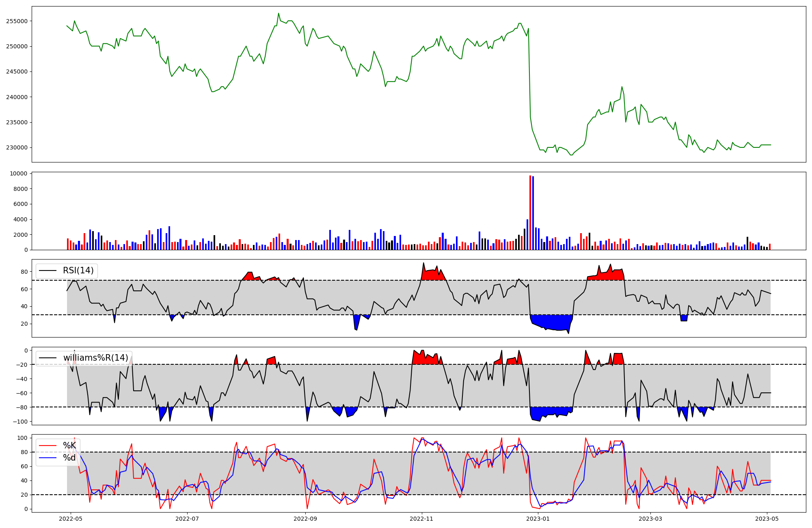This screenshot has width=812, height=528.
Task: Select the 2023-03 date axis label
Action: (x=651, y=519)
